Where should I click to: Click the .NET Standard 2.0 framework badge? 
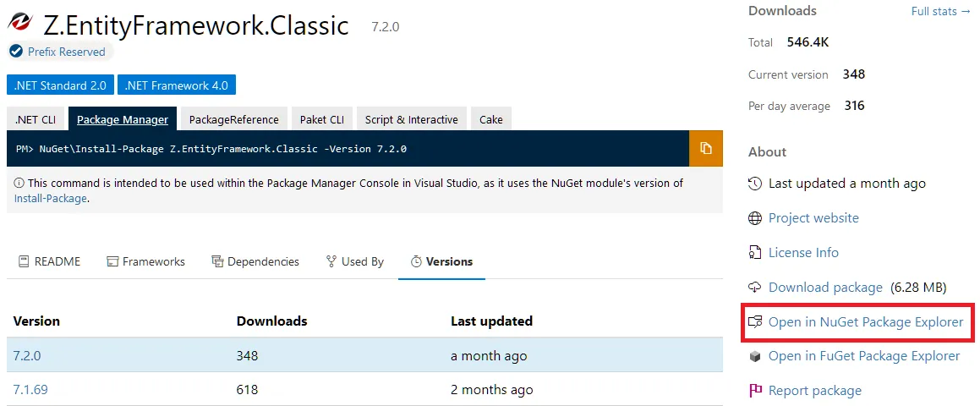[60, 85]
